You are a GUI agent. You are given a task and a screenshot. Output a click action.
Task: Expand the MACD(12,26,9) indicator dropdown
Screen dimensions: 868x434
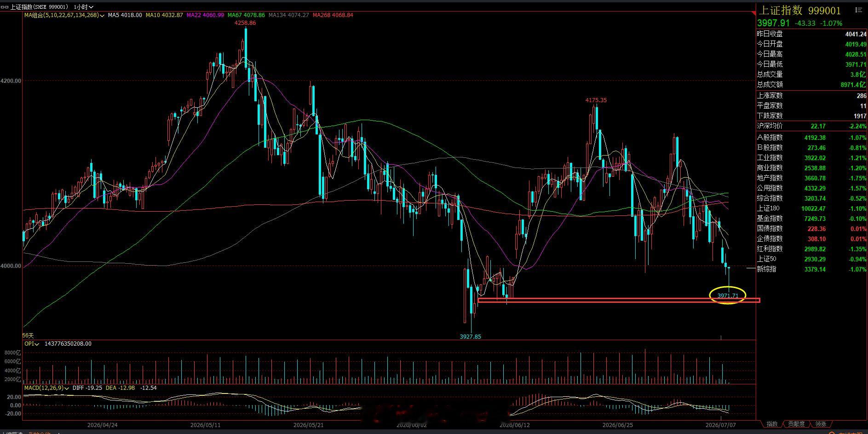click(46, 388)
